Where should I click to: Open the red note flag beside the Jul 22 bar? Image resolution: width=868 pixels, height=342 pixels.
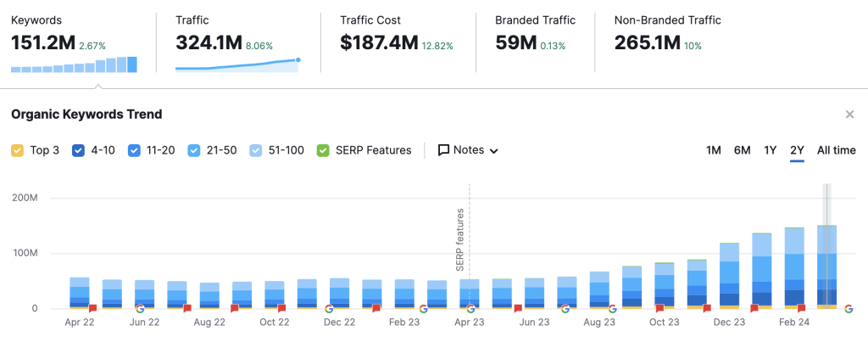pyautogui.click(x=187, y=309)
